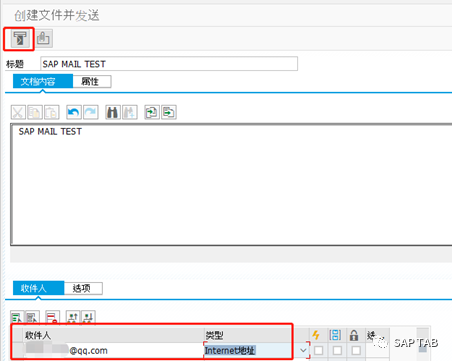
Task: Switch to the 属性 tab
Action: pos(92,82)
